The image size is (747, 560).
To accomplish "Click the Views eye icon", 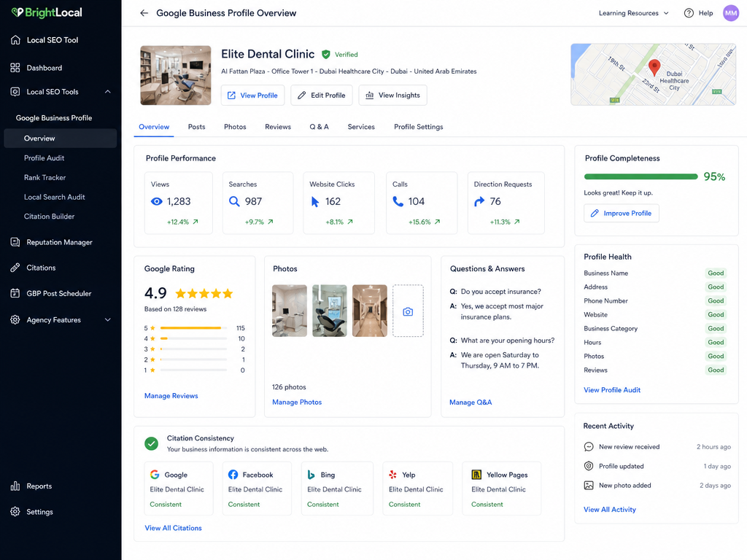I will [157, 201].
